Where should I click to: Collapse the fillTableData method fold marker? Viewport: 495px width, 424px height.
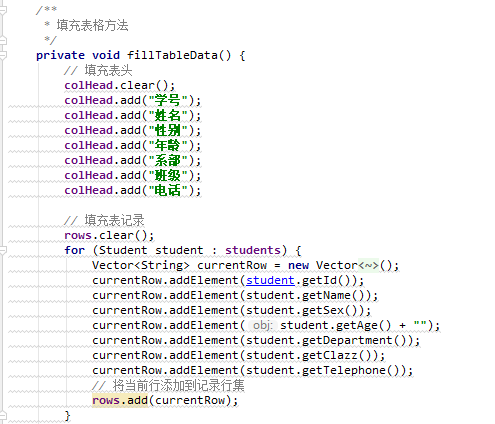3,55
